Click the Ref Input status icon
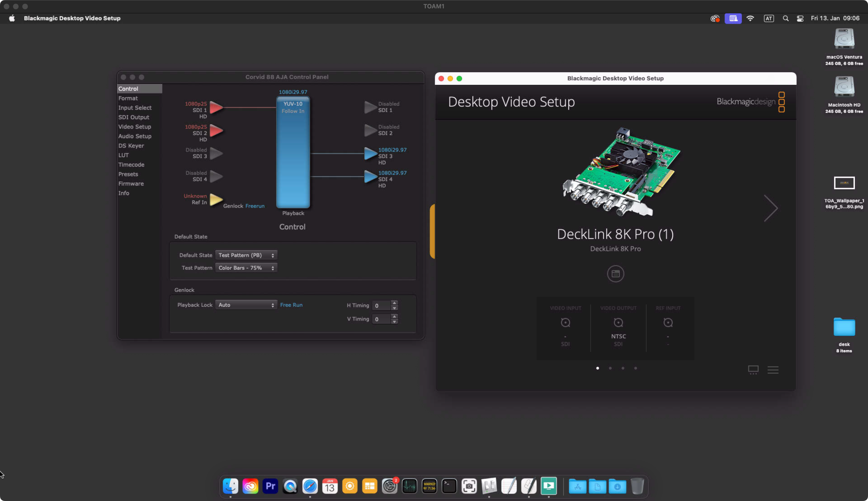Image resolution: width=868 pixels, height=501 pixels. tap(668, 322)
